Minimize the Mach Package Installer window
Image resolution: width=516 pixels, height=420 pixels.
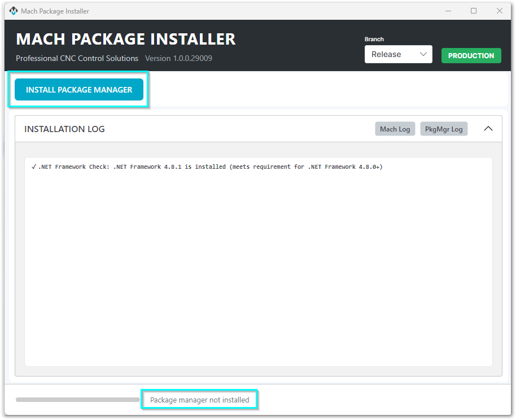click(x=448, y=11)
